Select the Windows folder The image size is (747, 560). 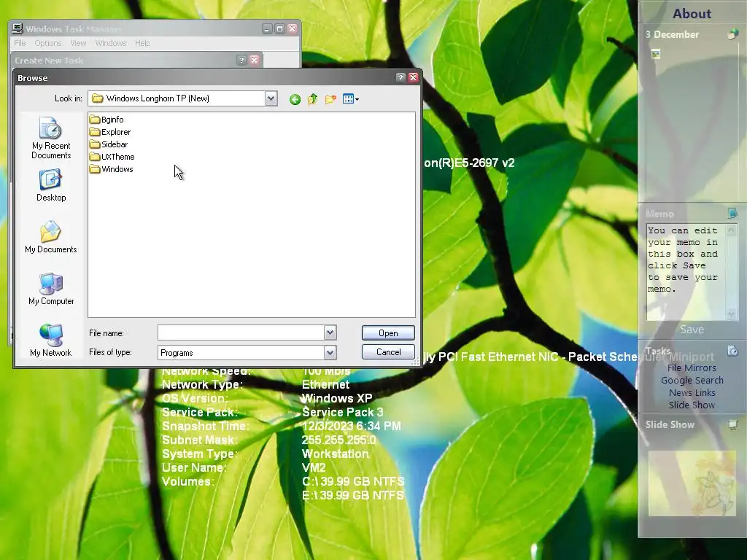tap(112, 169)
